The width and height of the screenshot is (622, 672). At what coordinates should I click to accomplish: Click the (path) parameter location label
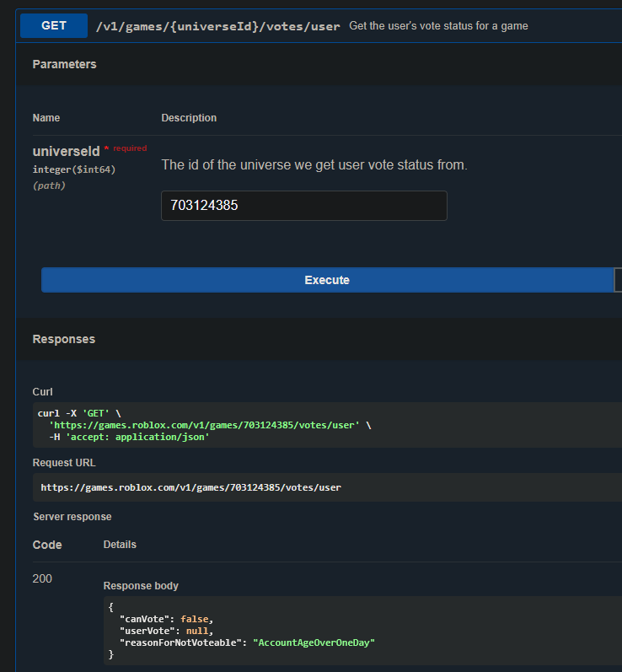(x=49, y=185)
